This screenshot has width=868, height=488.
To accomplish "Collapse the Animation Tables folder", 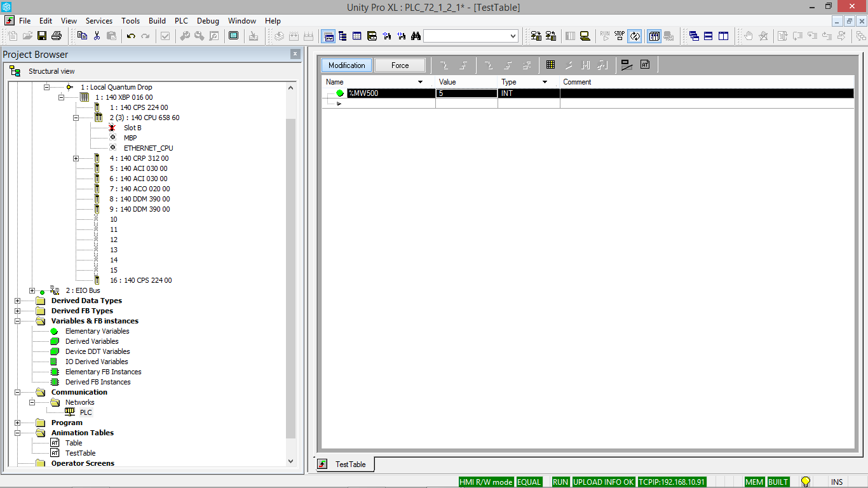I will (17, 433).
